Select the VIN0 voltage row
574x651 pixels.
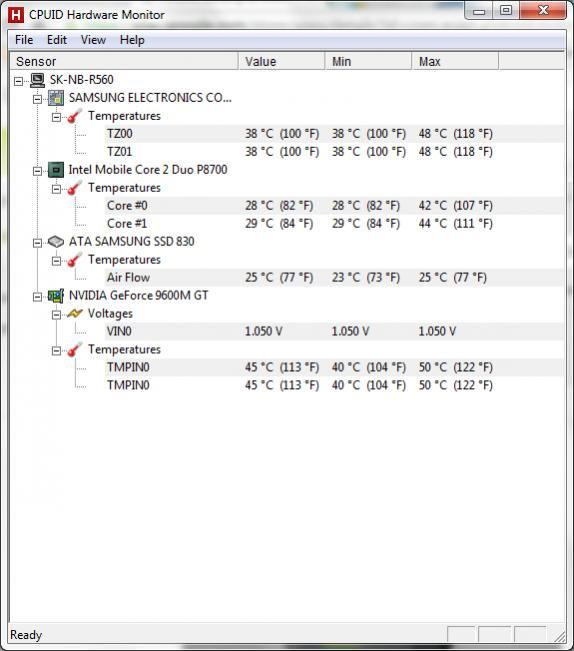pyautogui.click(x=335, y=331)
